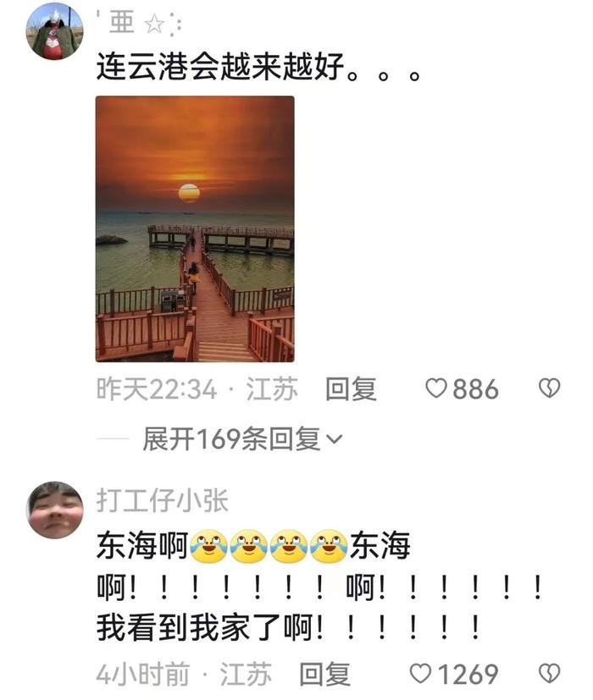Open the first commenter's landscape avatar
This screenshot has height=700, width=593.
pos(55,30)
